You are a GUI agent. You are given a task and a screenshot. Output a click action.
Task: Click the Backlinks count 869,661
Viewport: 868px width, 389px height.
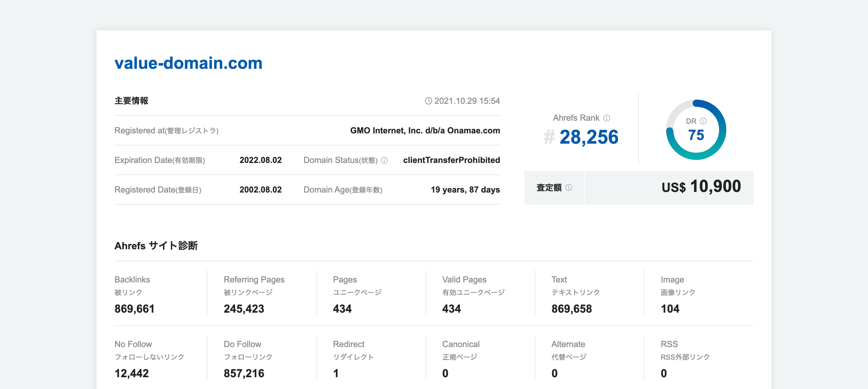134,308
